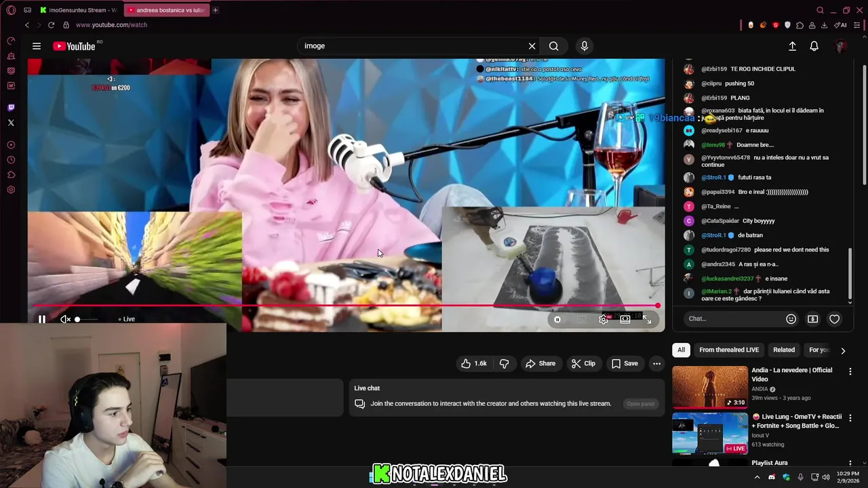Open X (Twitter) in the Opera sidebar
Screen dimensions: 868x488
pyautogui.click(x=11, y=123)
